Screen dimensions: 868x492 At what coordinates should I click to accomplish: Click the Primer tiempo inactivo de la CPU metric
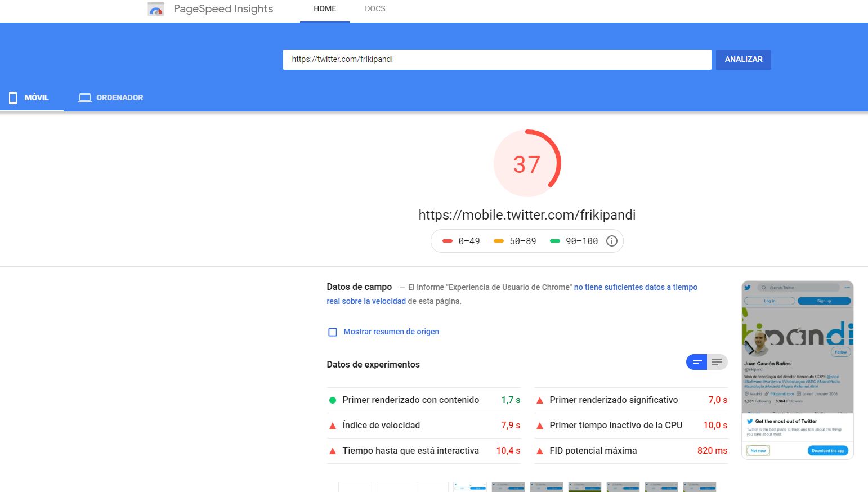pyautogui.click(x=616, y=425)
